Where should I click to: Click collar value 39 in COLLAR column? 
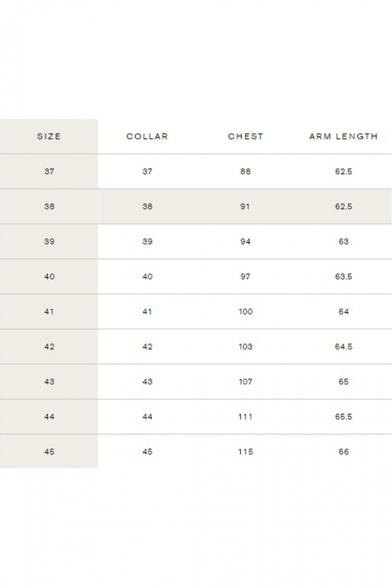click(147, 242)
